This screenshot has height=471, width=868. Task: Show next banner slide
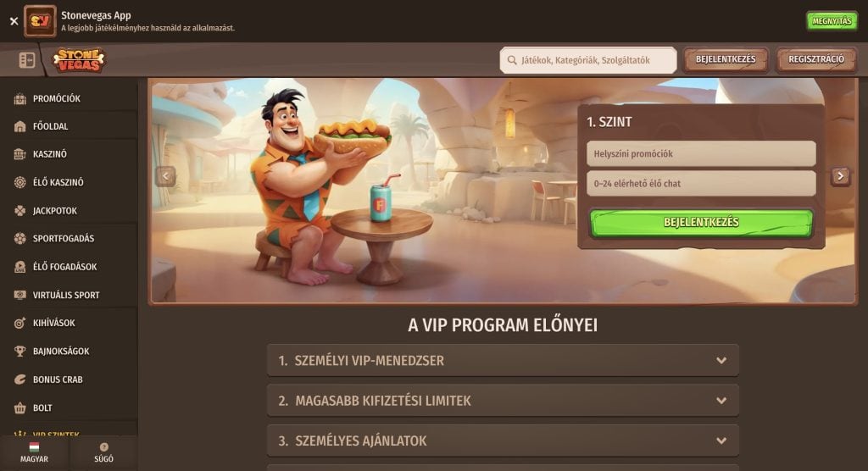(x=840, y=176)
